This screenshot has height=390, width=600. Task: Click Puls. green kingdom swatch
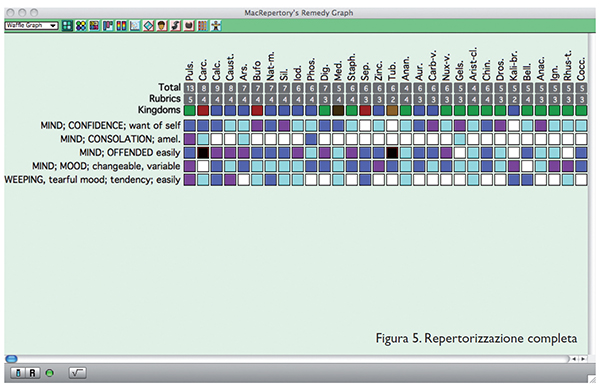coord(190,111)
